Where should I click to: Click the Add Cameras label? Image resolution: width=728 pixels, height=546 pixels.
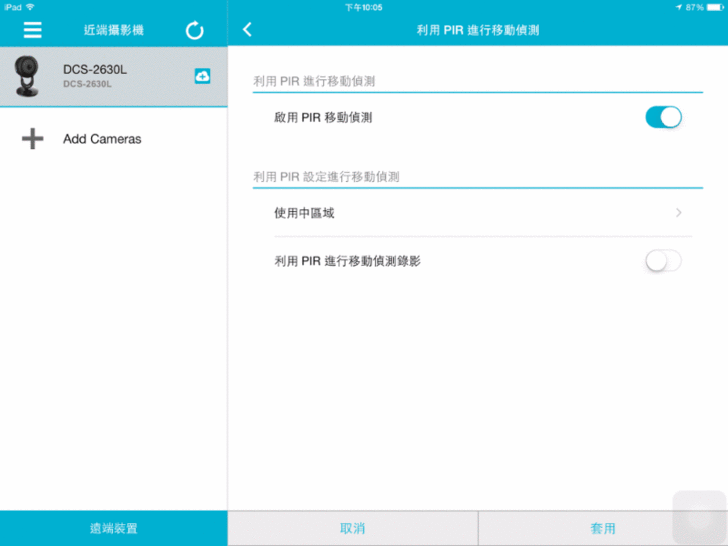pyautogui.click(x=102, y=139)
